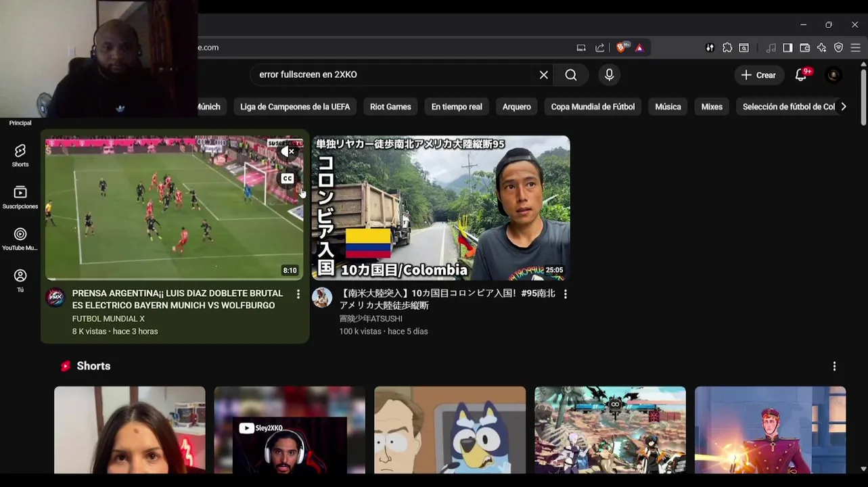Select the Selección de fútbol chip
This screenshot has height=487, width=868.
pyautogui.click(x=788, y=107)
